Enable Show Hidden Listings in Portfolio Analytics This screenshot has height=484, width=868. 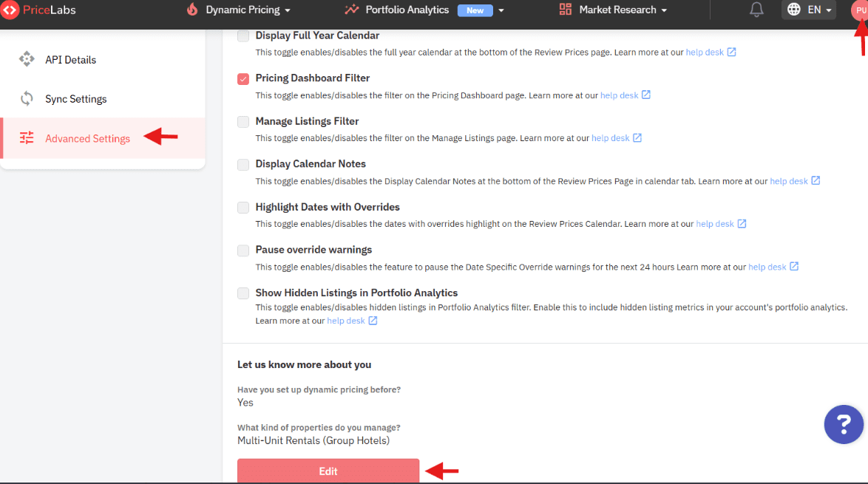243,293
